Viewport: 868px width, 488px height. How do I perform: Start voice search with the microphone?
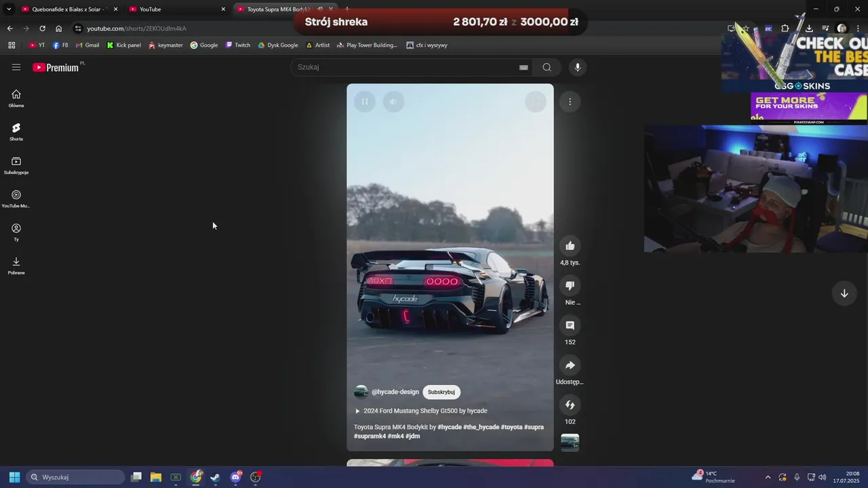click(x=577, y=67)
